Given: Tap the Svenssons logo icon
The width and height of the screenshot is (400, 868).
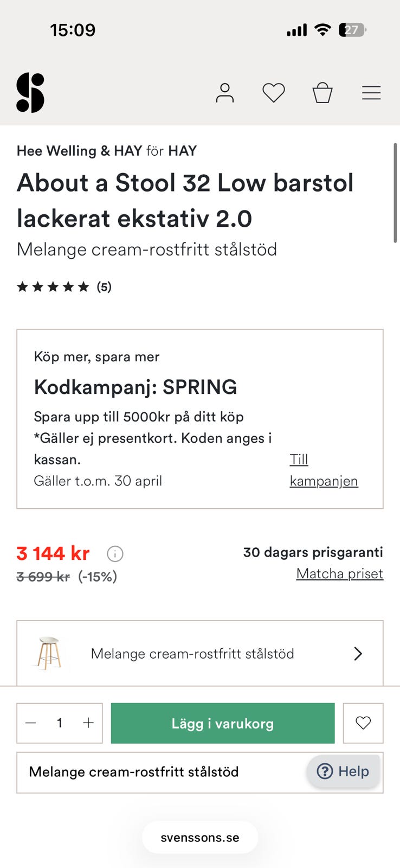Looking at the screenshot, I should point(30,93).
